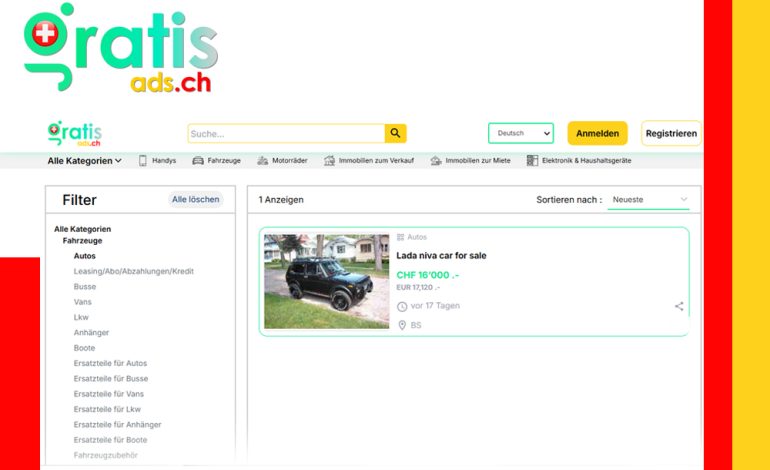Click the Immobilien zum Verkauf building icon
770x470 pixels.
pos(329,161)
